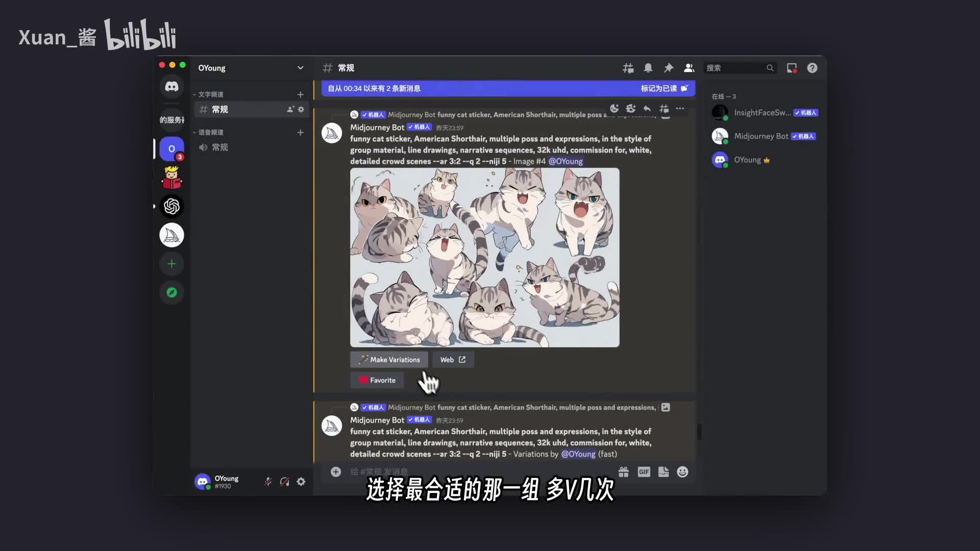Toggle the member list visibility

click(689, 68)
